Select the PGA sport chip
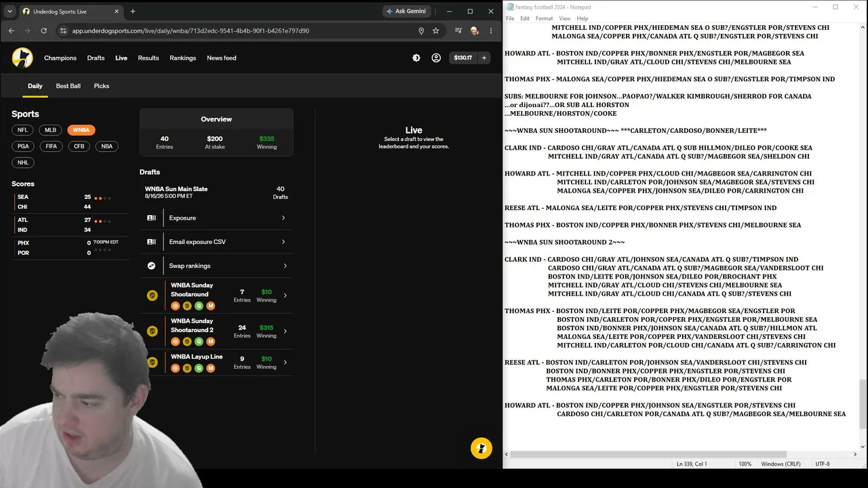Image resolution: width=868 pixels, height=488 pixels. (23, 146)
